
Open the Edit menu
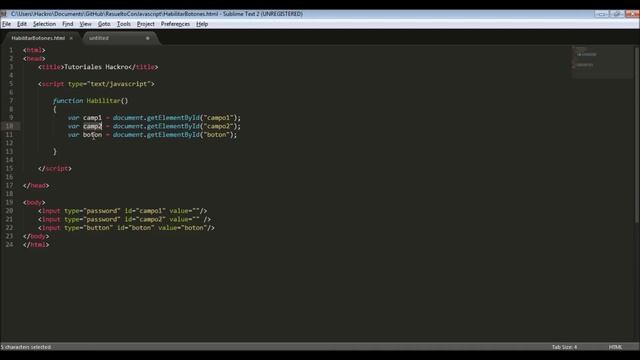[x=22, y=24]
